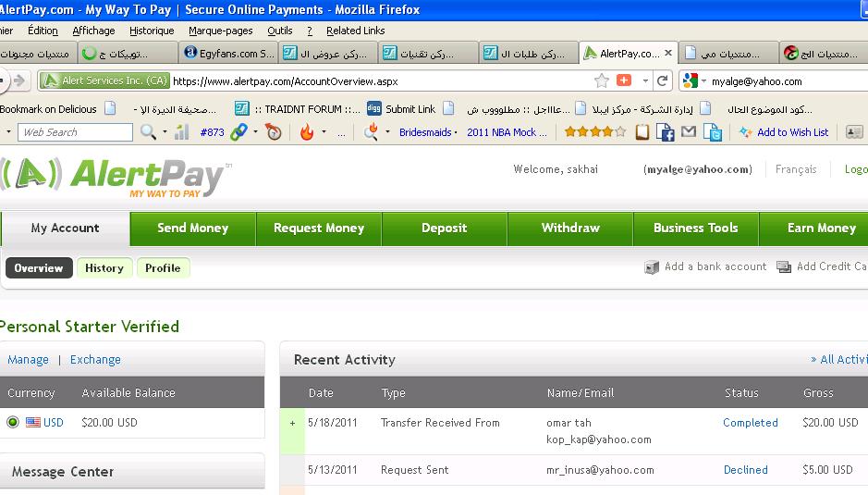
Task: Open the Withdraw tab
Action: click(x=570, y=228)
